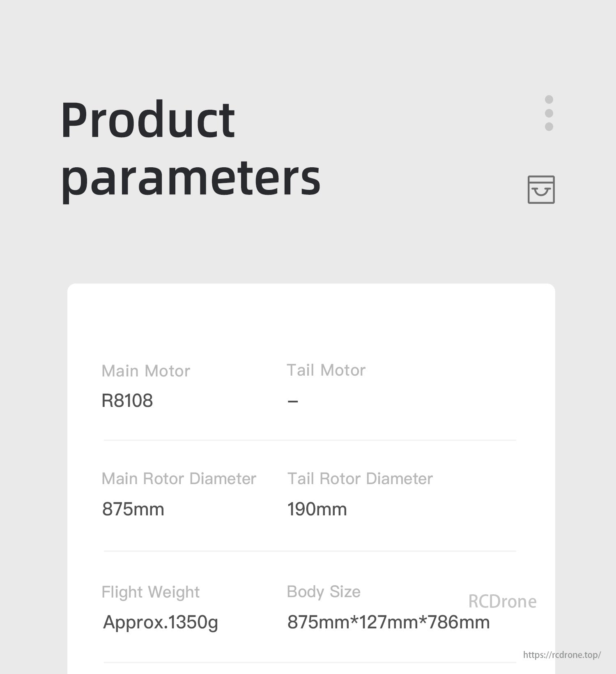Viewport: 616px width, 674px height.
Task: Select the Body Size label
Action: (x=324, y=592)
